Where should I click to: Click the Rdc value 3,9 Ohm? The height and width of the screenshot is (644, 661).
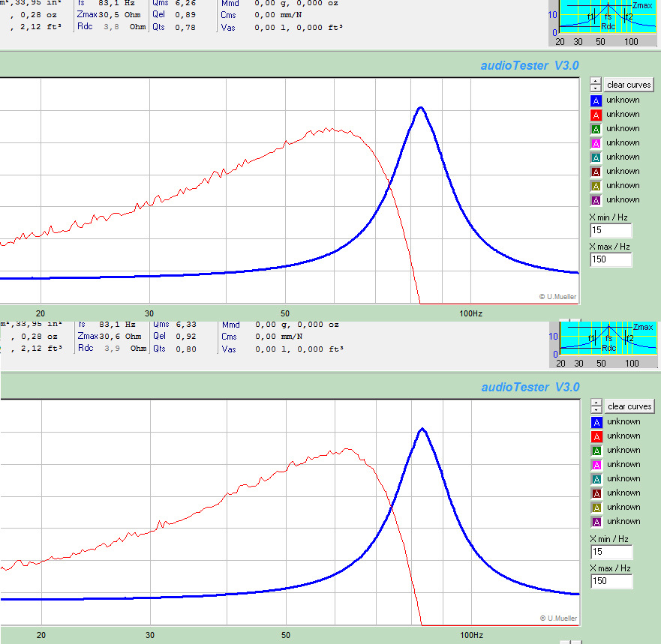click(x=125, y=349)
